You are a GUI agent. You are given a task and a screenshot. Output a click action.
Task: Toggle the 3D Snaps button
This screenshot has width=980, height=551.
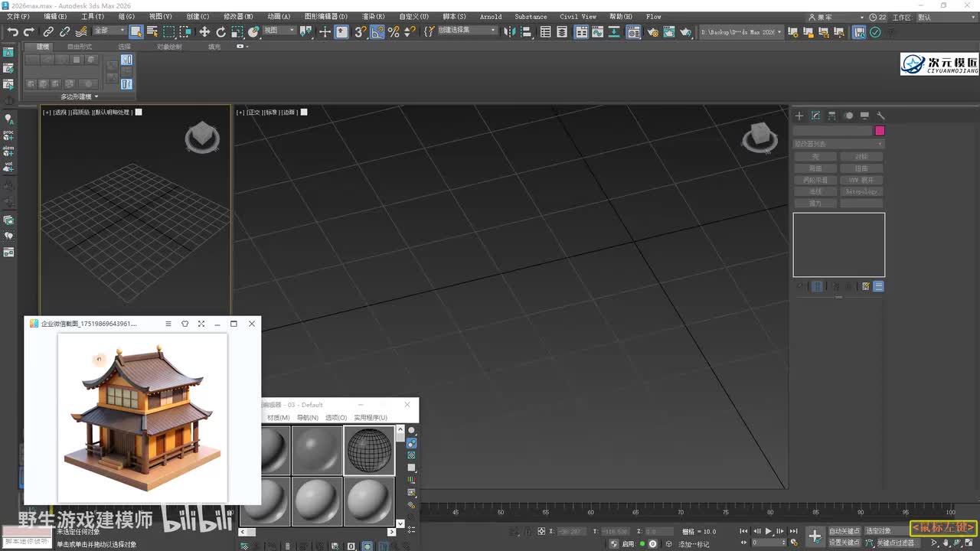(360, 31)
